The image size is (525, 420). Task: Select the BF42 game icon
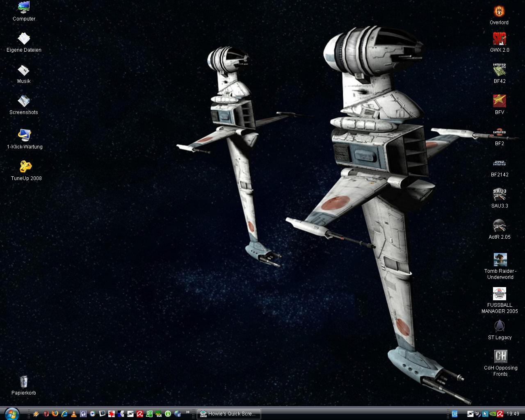coord(500,73)
